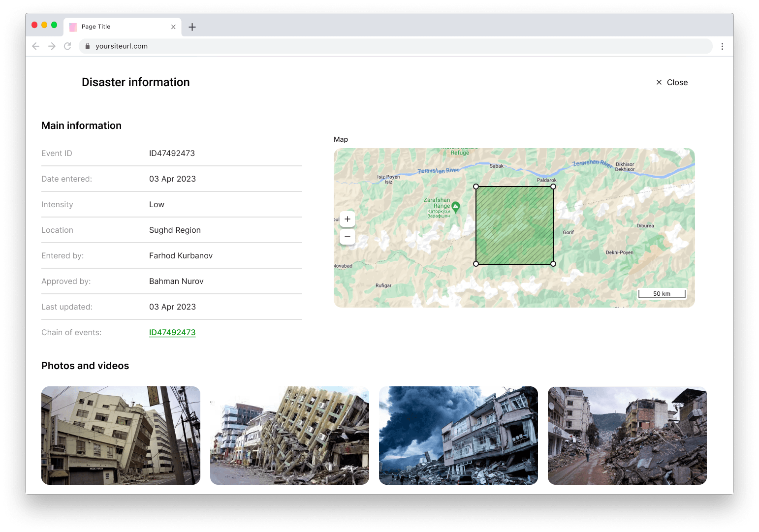Click the Last updated value 03 Apr 2023
The image size is (759, 532).
click(172, 307)
